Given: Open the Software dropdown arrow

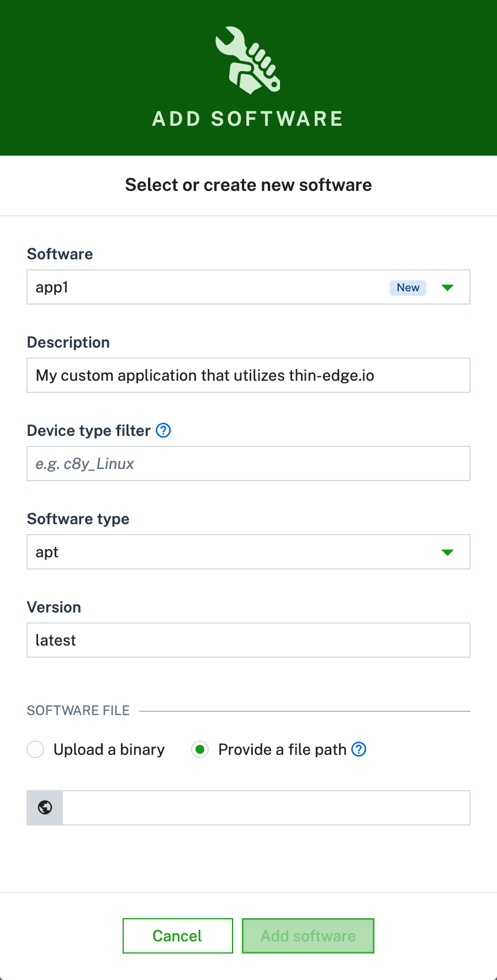Looking at the screenshot, I should (x=448, y=287).
